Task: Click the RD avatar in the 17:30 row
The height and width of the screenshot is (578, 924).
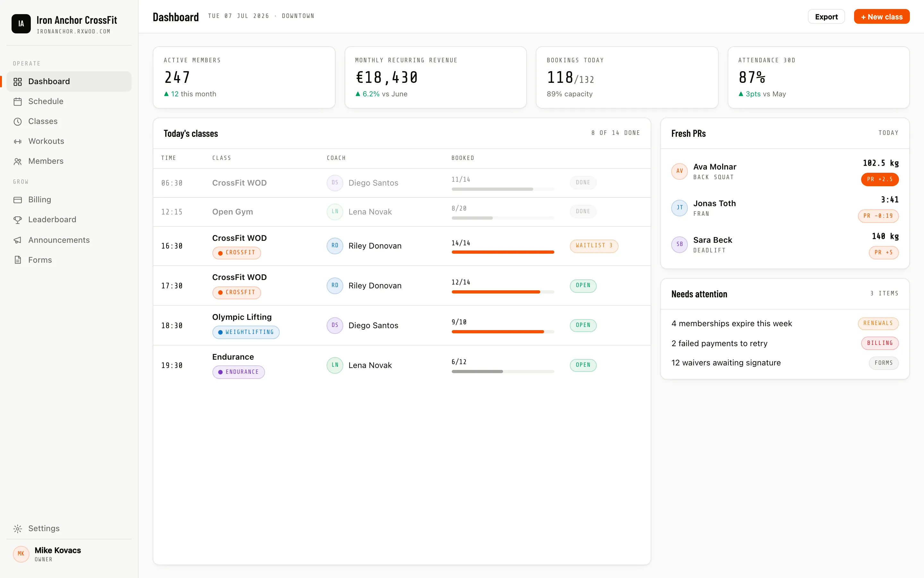Action: [335, 285]
